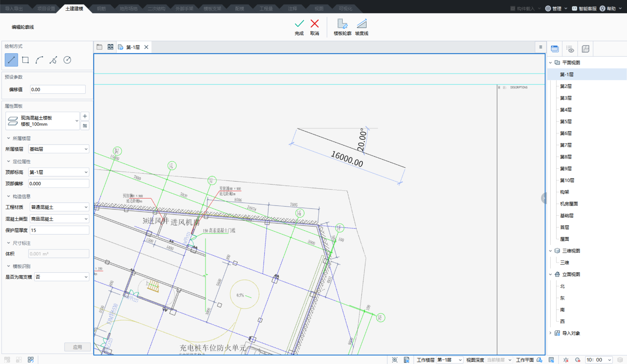Click the first layout icon bottom-left
This screenshot has width=627, height=364.
tap(7, 360)
